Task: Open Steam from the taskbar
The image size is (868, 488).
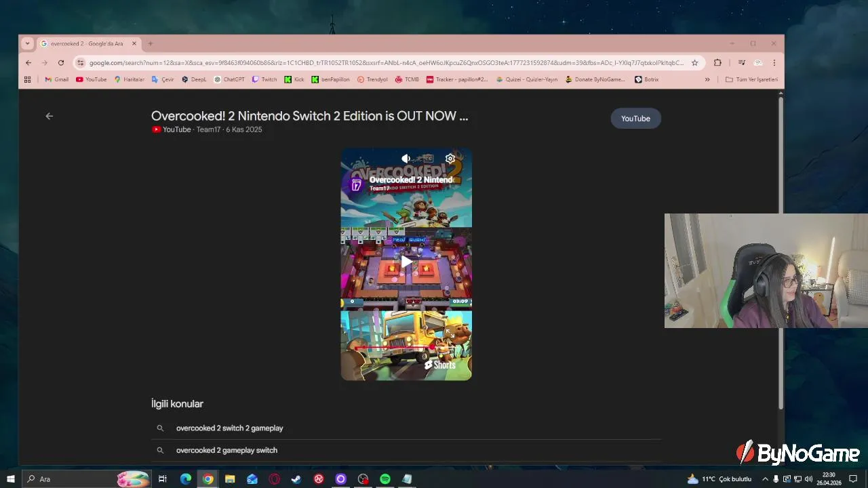Action: coord(296,479)
